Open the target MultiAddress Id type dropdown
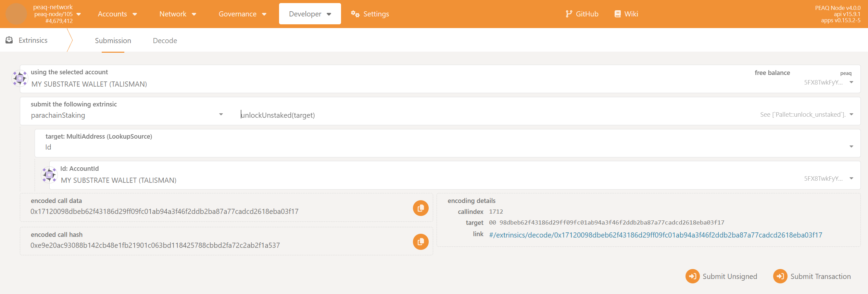The width and height of the screenshot is (868, 294). pos(448,143)
